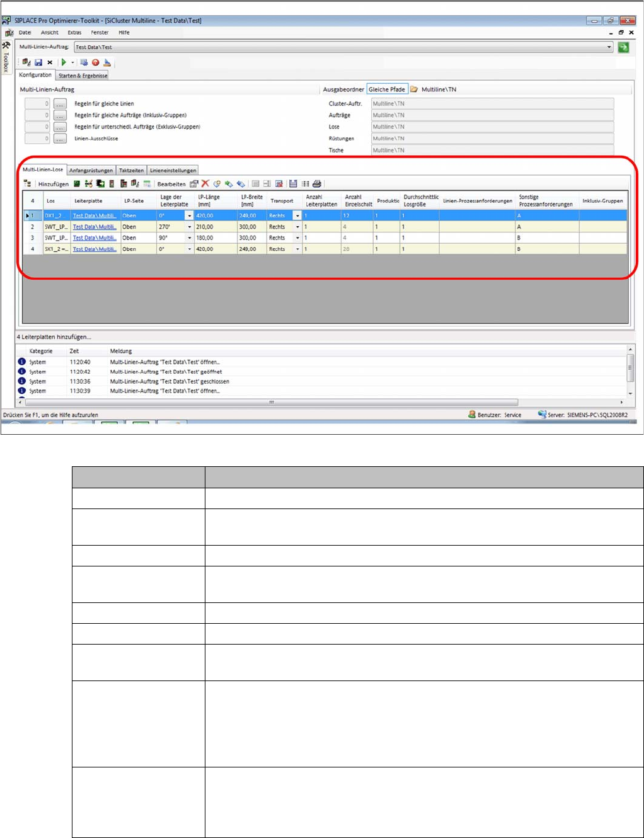Click the black X icon in top toolbar
644x838 pixels.
click(50, 62)
